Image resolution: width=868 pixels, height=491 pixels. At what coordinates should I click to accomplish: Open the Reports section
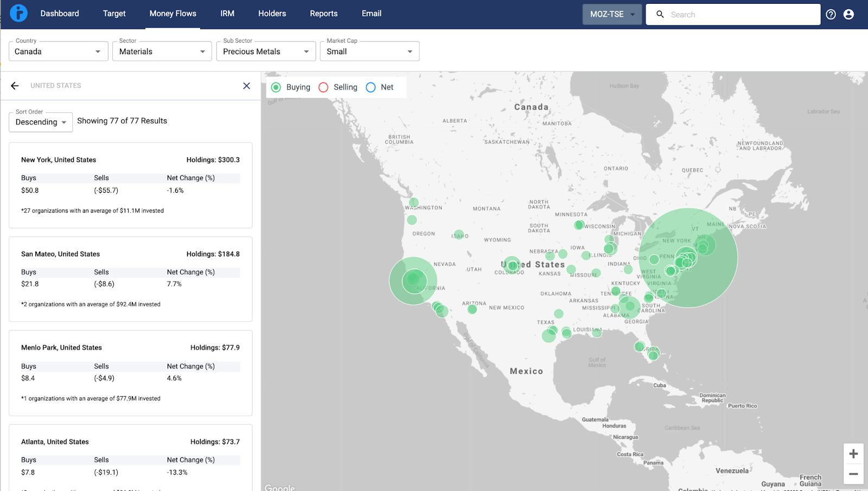point(323,14)
